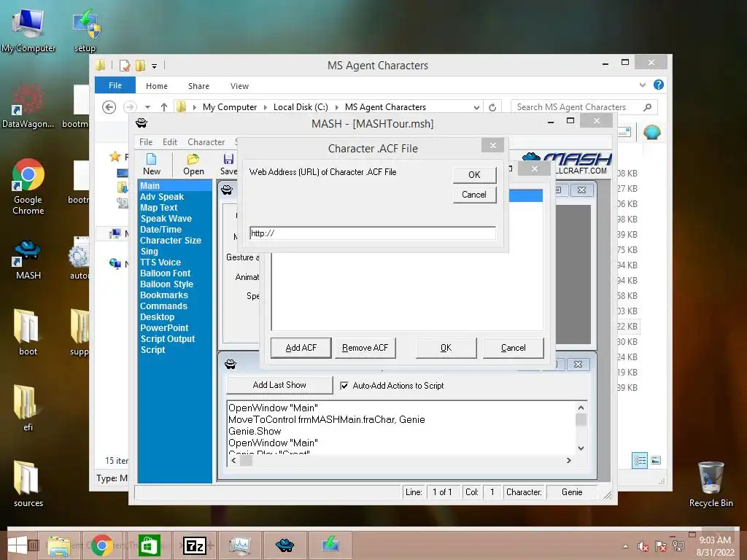The height and width of the screenshot is (560, 747).
Task: Open My Computer desktop icon
Action: coord(28,31)
